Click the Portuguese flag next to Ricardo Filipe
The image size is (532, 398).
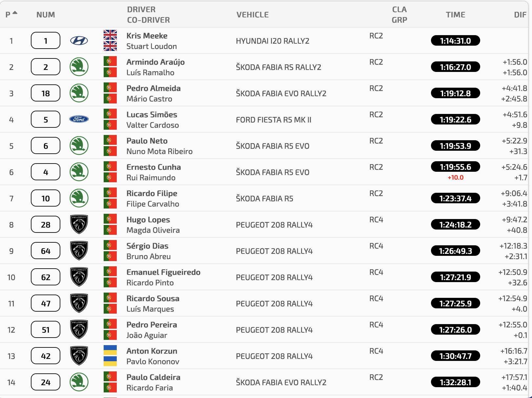[x=110, y=193]
